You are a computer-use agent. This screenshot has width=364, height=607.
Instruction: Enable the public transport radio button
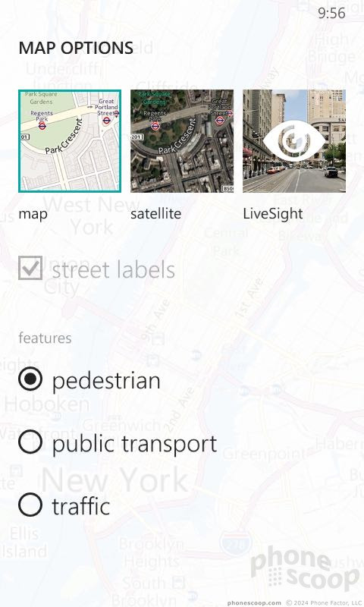click(30, 442)
